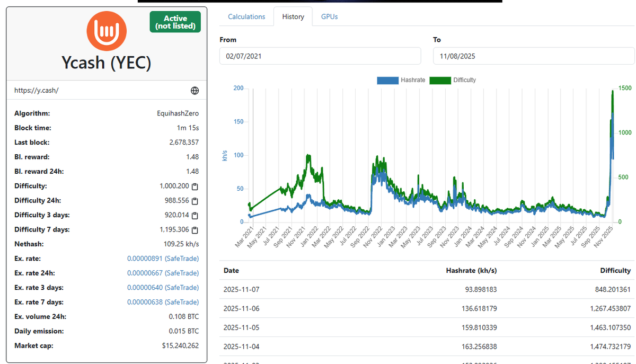
Task: Click the green Difficulty legend color box
Action: (x=440, y=80)
